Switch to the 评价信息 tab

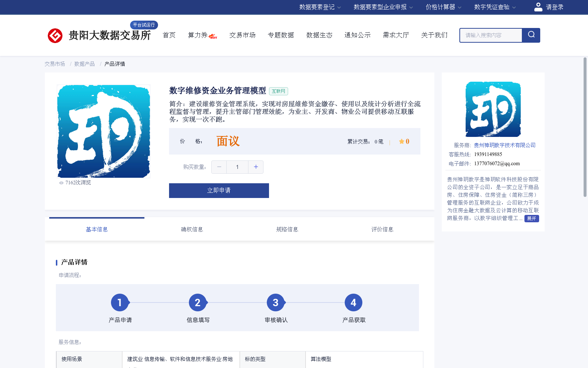coord(382,229)
